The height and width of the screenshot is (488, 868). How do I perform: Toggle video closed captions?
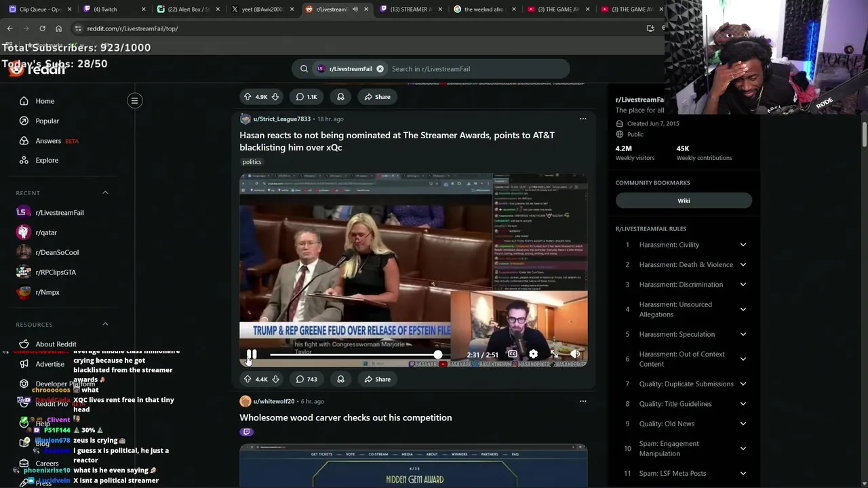pos(513,354)
